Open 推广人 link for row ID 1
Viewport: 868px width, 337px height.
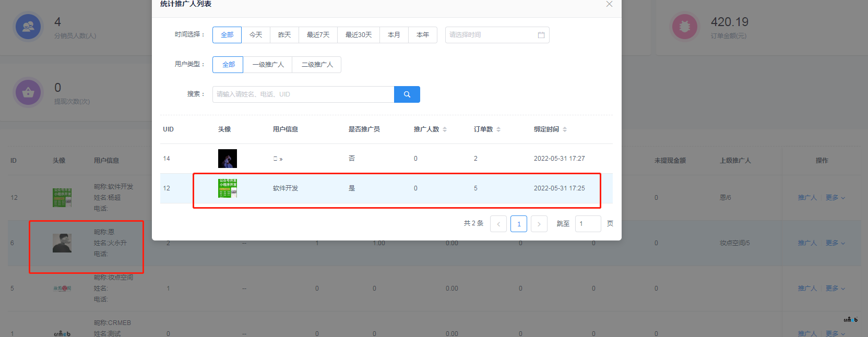coord(807,333)
